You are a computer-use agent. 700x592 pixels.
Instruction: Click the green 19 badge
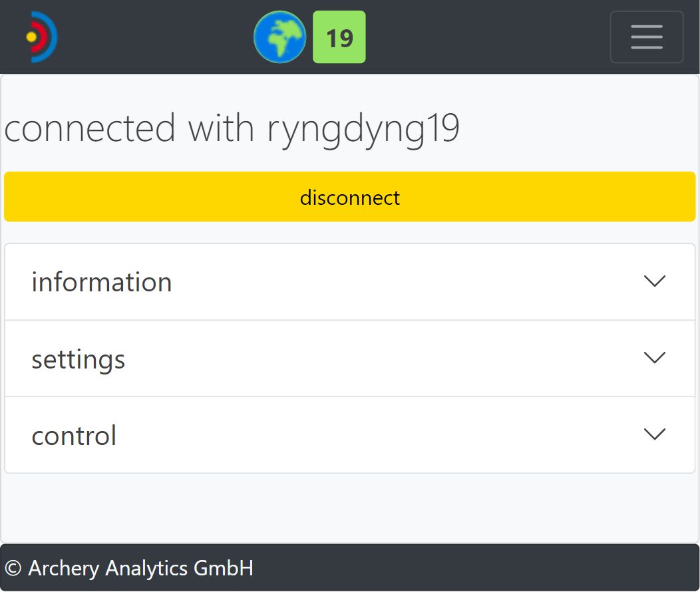point(339,37)
